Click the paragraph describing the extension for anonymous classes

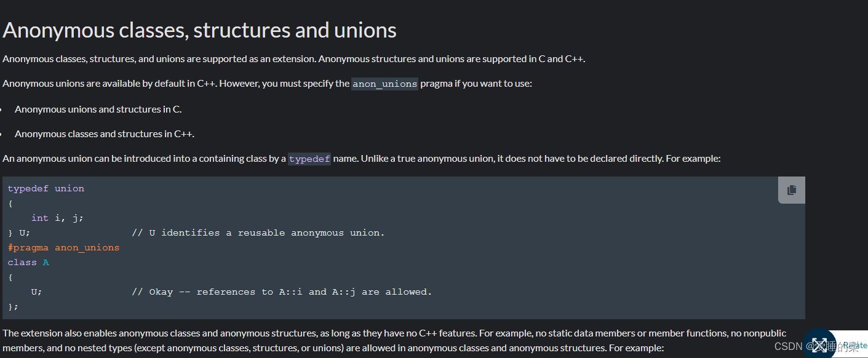[394, 340]
